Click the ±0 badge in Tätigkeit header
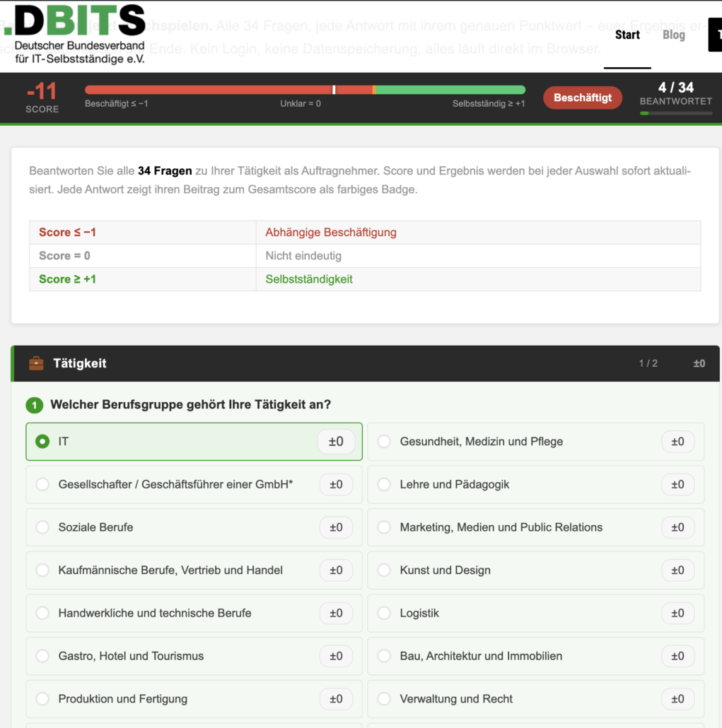This screenshot has height=728, width=722. [699, 363]
